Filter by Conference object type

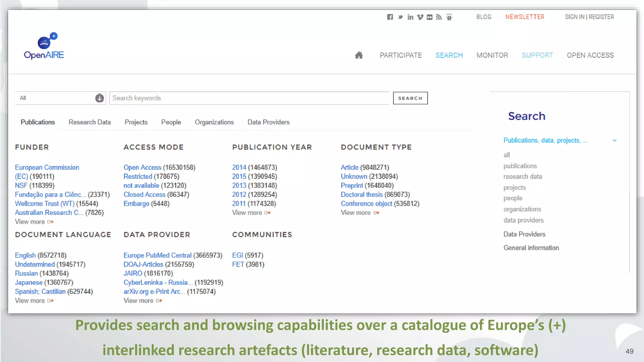(x=366, y=204)
